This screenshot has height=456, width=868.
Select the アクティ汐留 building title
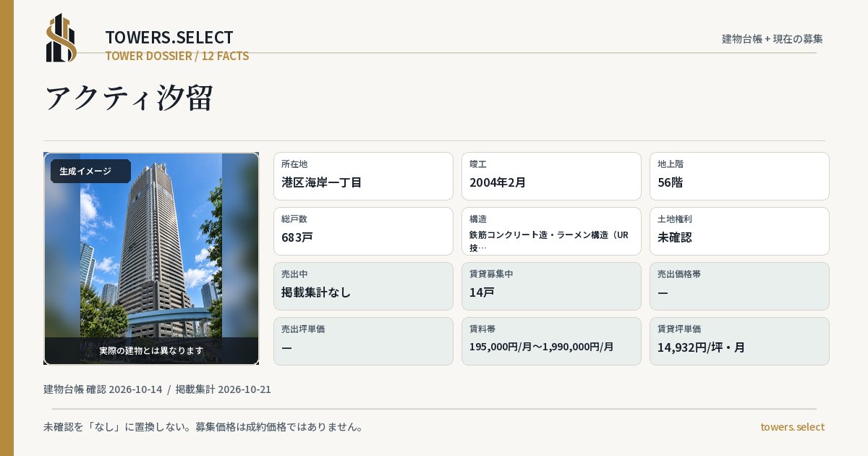click(x=129, y=98)
